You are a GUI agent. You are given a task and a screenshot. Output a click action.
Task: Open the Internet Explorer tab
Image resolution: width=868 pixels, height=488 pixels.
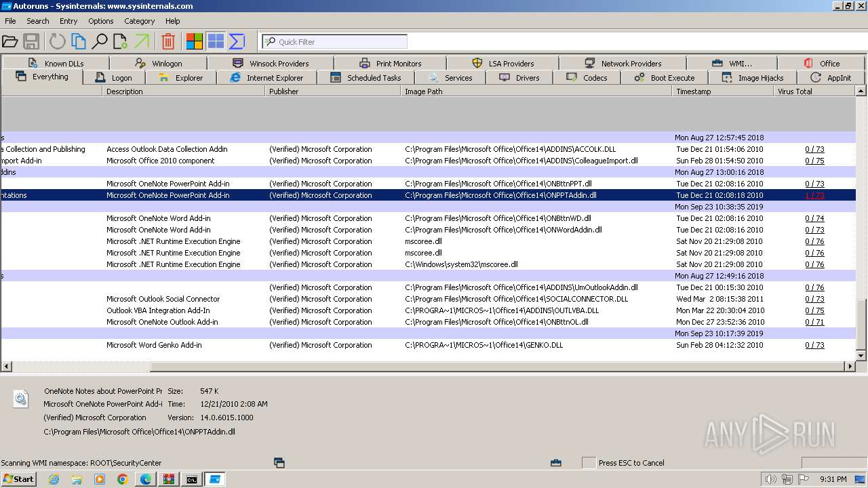[x=267, y=77]
